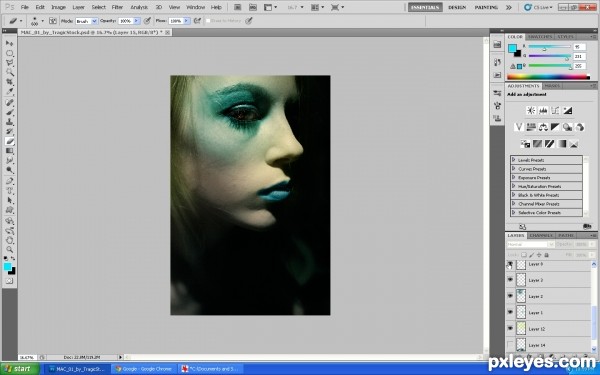This screenshot has height=375, width=600.
Task: Add a Curves adjustment
Action: 555,111
